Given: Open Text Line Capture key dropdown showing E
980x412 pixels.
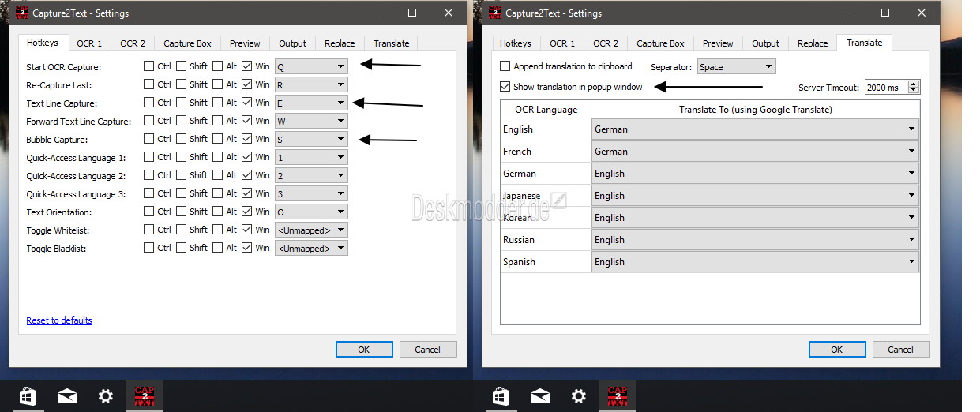Looking at the screenshot, I should 311,103.
